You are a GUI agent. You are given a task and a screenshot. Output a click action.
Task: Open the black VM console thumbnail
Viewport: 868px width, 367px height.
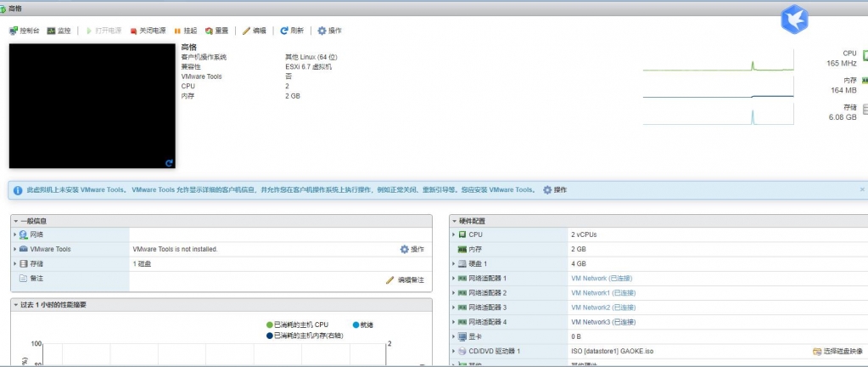pos(92,106)
